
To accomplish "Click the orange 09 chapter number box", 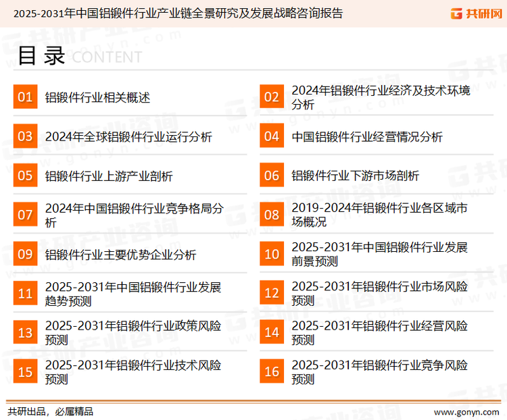I will 25,254.
